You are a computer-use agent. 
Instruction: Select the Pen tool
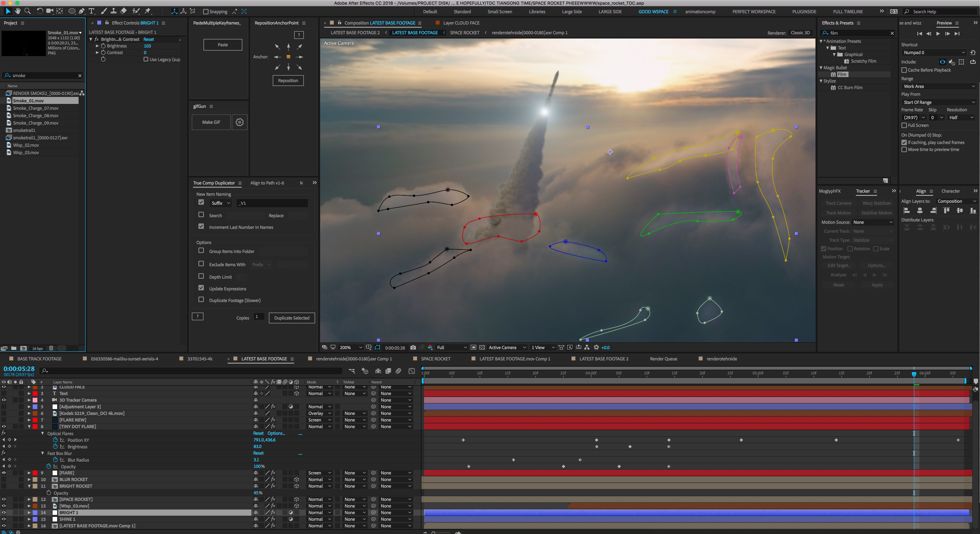(82, 11)
